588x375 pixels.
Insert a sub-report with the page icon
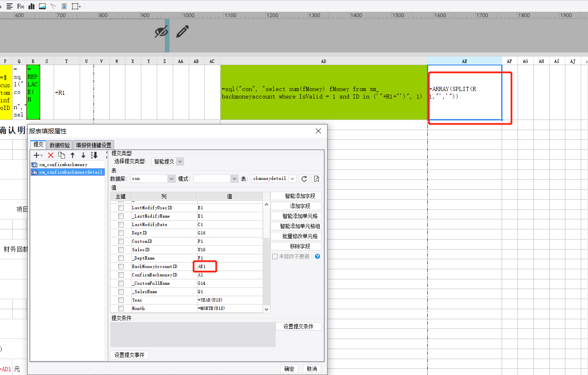pyautogui.click(x=64, y=6)
